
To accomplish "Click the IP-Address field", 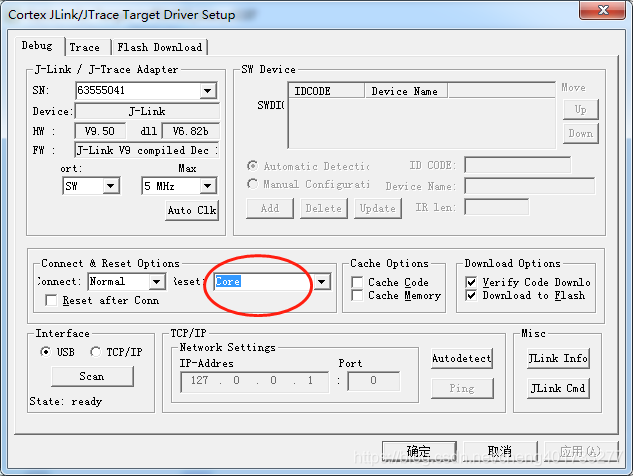I will point(254,382).
